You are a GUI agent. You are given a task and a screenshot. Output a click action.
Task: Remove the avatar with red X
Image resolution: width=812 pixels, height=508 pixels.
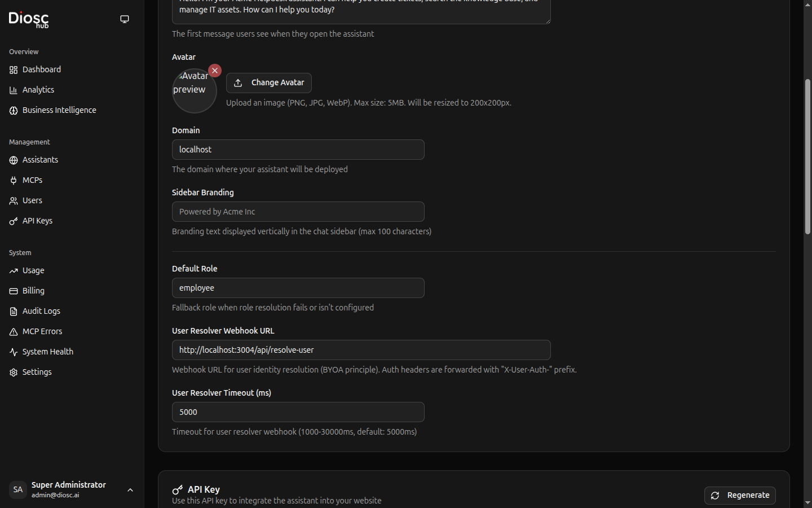pyautogui.click(x=215, y=71)
